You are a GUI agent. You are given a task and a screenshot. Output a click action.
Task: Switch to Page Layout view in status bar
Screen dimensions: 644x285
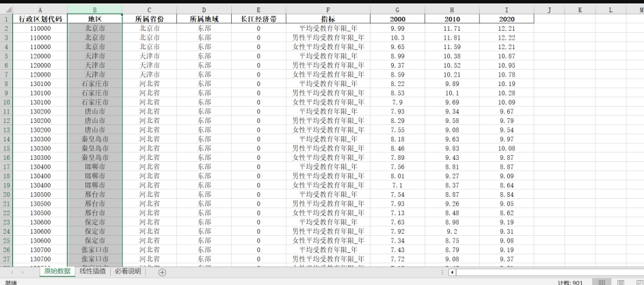coord(621,282)
